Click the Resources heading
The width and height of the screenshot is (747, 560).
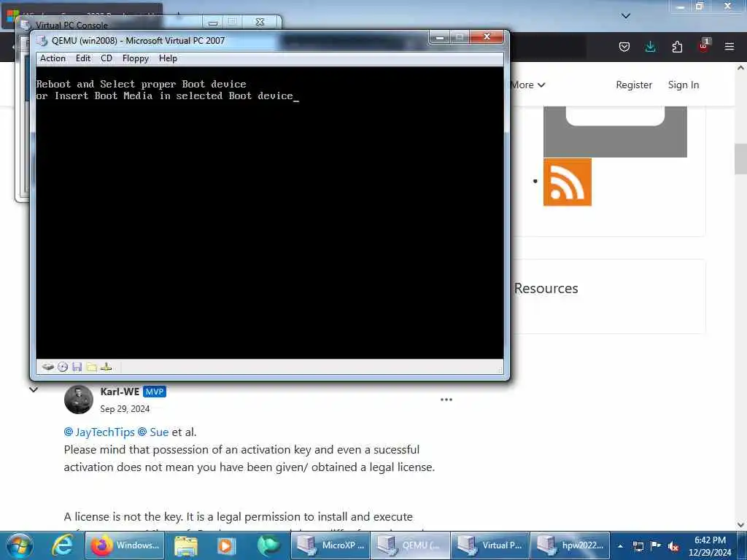[x=546, y=288]
